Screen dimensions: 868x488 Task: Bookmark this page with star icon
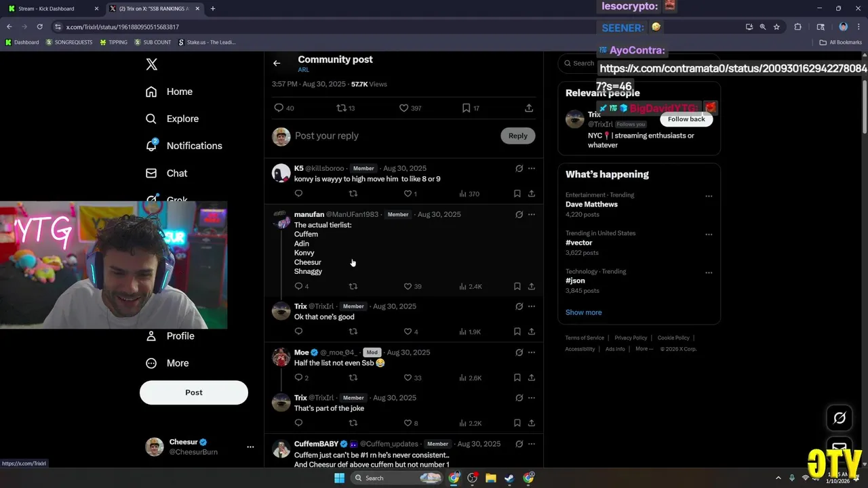pos(776,26)
